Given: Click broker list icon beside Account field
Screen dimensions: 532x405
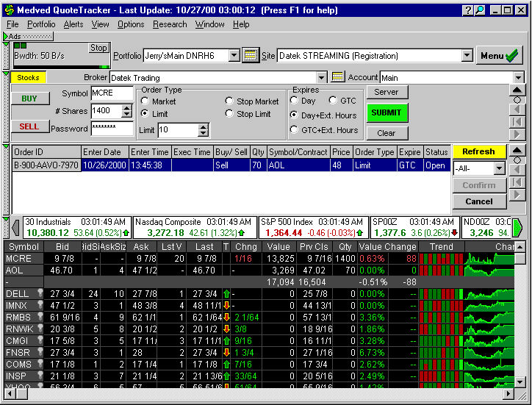Looking at the screenshot, I should (x=338, y=77).
